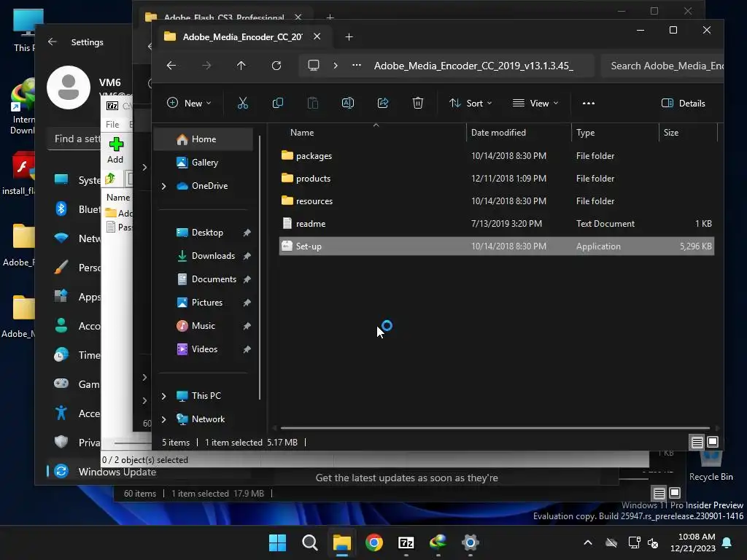The height and width of the screenshot is (560, 747).
Task: Click the Paste clipboard icon in toolbar
Action: pyautogui.click(x=312, y=103)
